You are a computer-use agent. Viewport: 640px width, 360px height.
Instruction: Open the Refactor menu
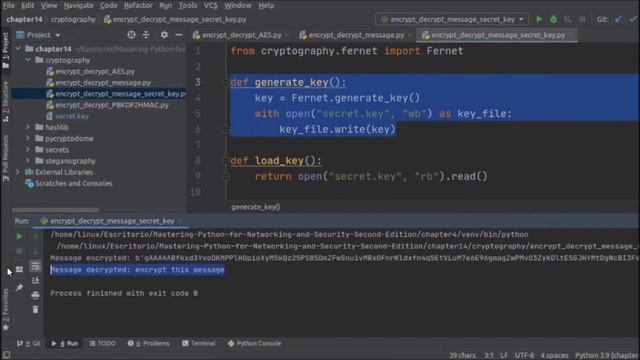[x=138, y=5]
